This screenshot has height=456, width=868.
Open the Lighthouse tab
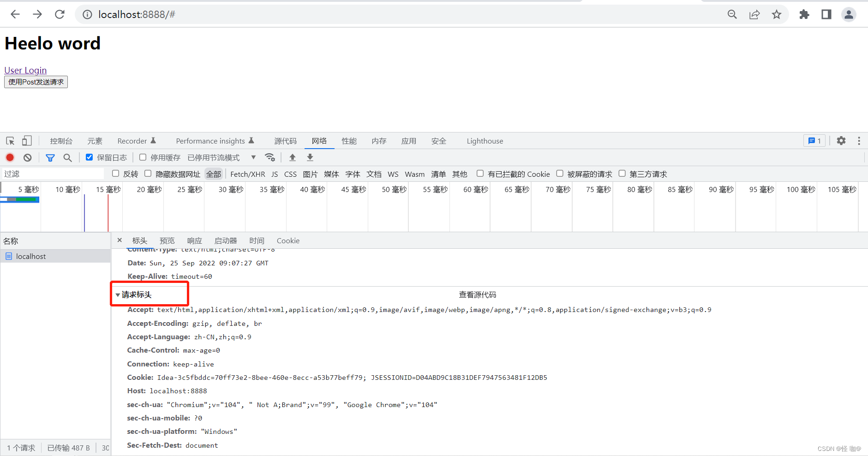tap(485, 141)
